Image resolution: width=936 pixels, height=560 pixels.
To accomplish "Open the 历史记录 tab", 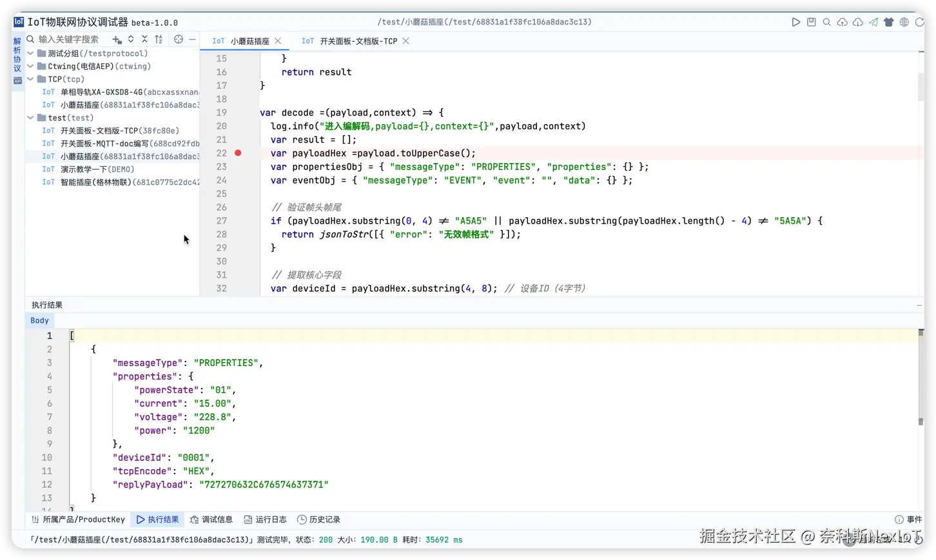I will click(x=318, y=519).
